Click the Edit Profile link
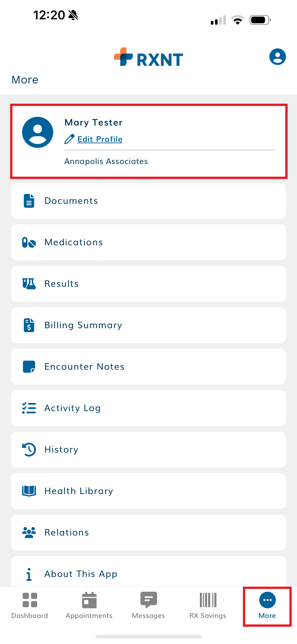Image resolution: width=297 pixels, height=644 pixels. 100,139
